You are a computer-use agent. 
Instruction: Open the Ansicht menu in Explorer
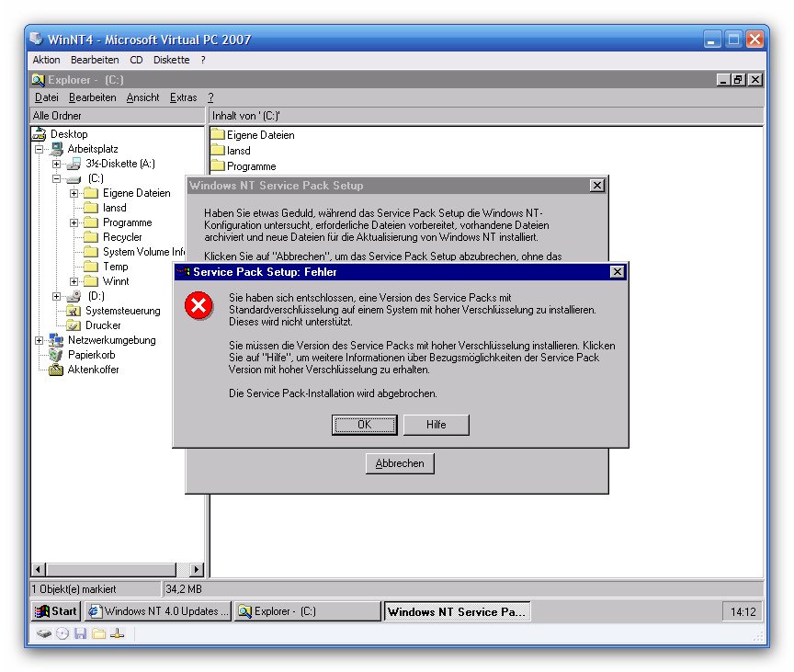tap(142, 97)
